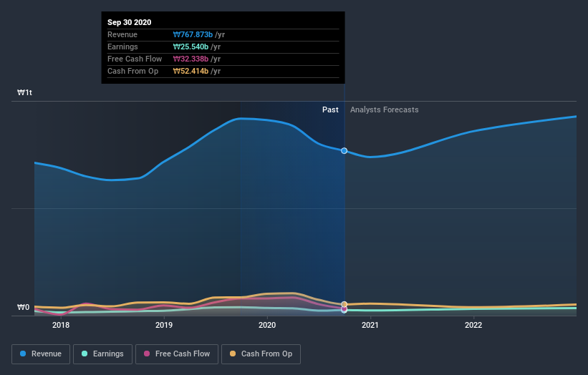588x375 pixels.
Task: Click the 'Past' label on chart
Action: pos(330,109)
